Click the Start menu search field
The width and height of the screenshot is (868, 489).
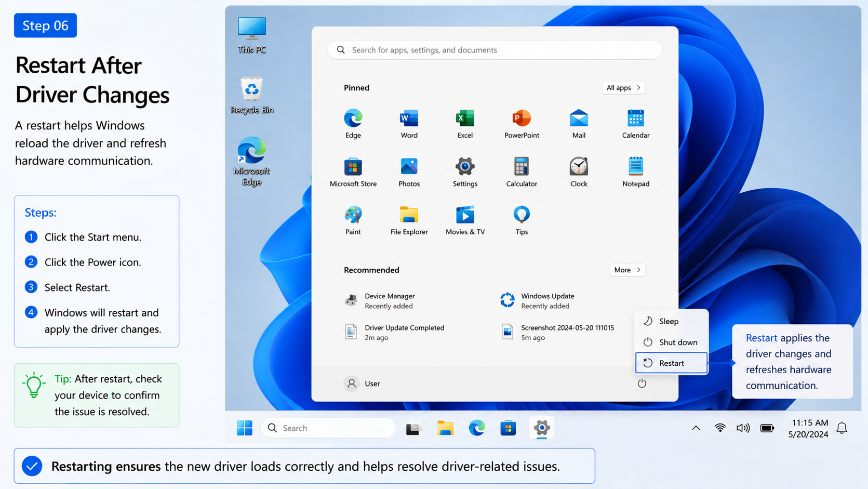coord(495,50)
